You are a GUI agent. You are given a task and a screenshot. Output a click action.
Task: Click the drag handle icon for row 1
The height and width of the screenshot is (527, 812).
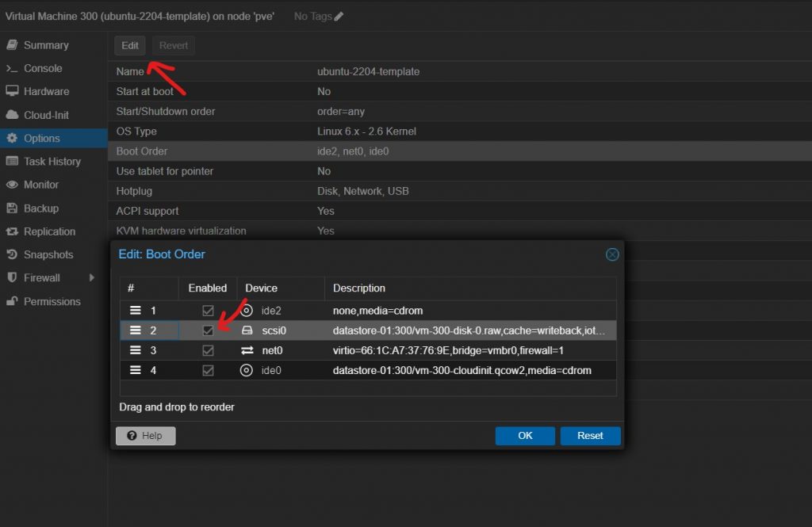click(136, 311)
